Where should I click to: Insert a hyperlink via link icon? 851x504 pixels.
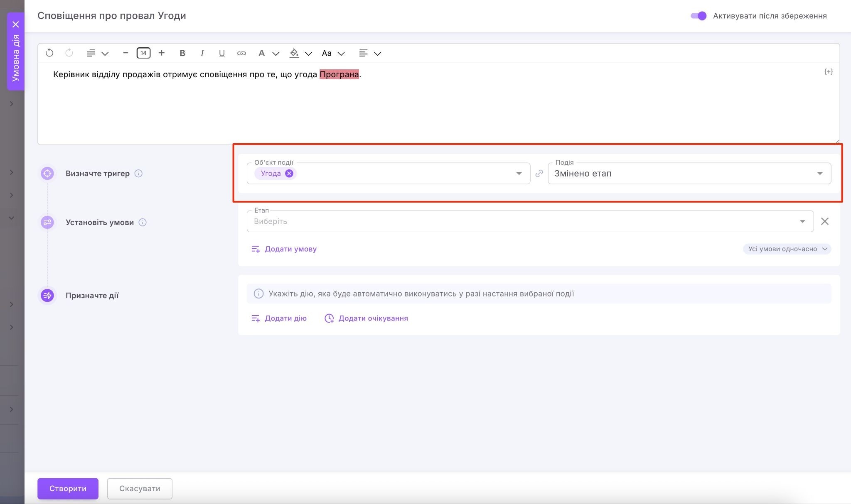click(x=241, y=53)
